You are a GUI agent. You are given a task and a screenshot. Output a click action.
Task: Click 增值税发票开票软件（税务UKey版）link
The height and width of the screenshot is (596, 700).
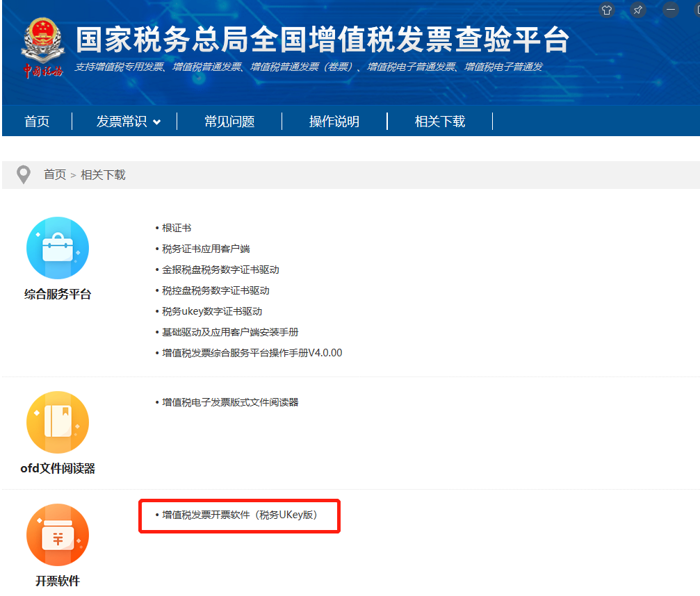tap(239, 515)
